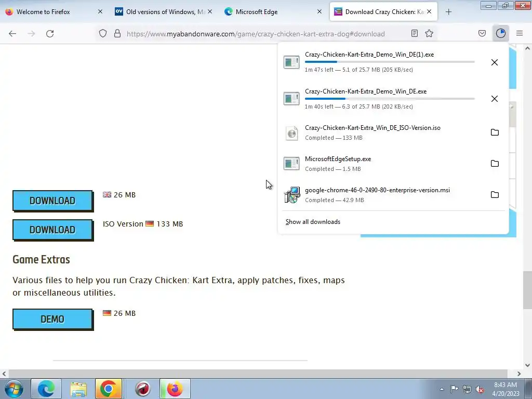Image resolution: width=532 pixels, height=399 pixels.
Task: Click the ISO disc file icon
Action: [291, 133]
